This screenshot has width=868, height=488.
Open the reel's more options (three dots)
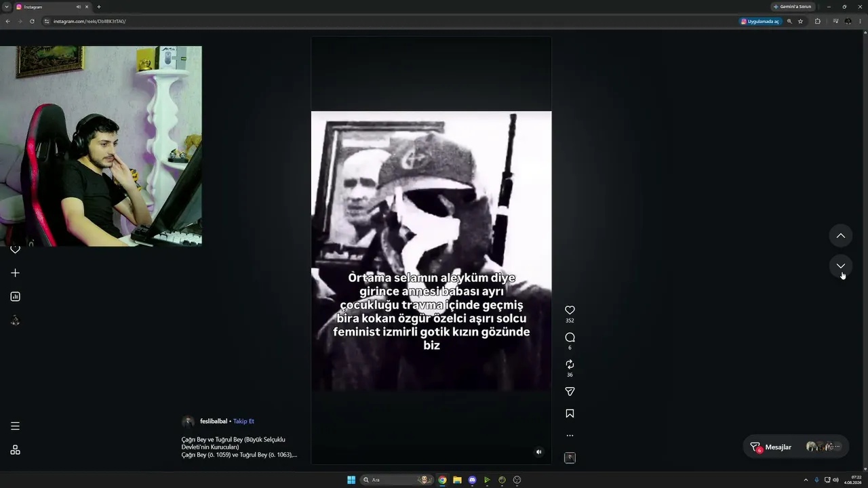(570, 436)
